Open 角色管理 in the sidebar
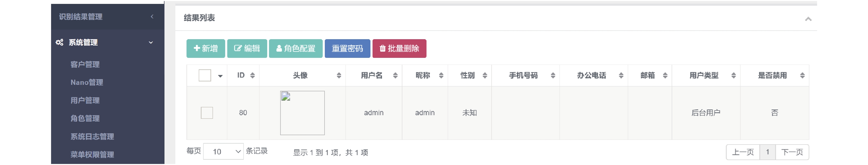The image size is (868, 165). click(x=85, y=118)
